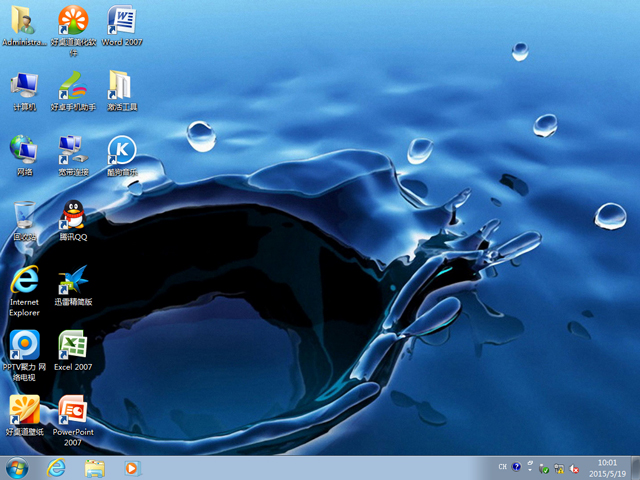Launch Internet Explorer from the taskbar
This screenshot has width=640, height=480.
(56, 468)
